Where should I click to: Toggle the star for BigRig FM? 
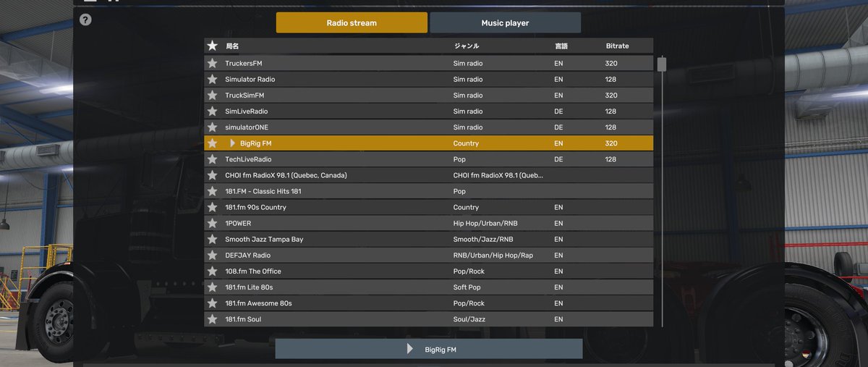212,143
